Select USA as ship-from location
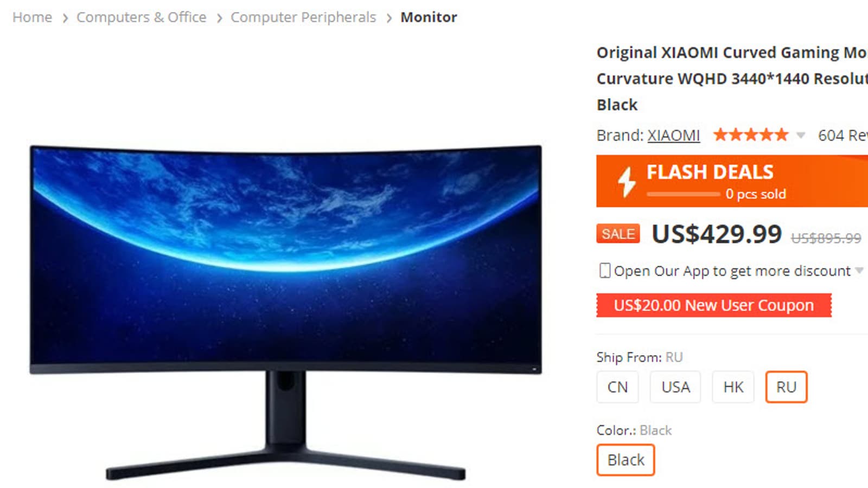This screenshot has width=868, height=488. 675,387
